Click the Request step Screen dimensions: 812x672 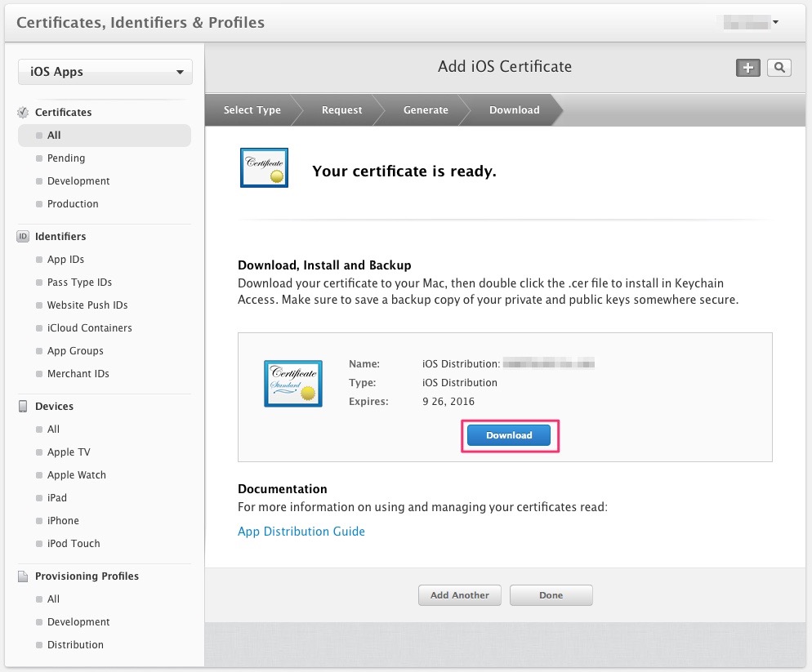[341, 109]
